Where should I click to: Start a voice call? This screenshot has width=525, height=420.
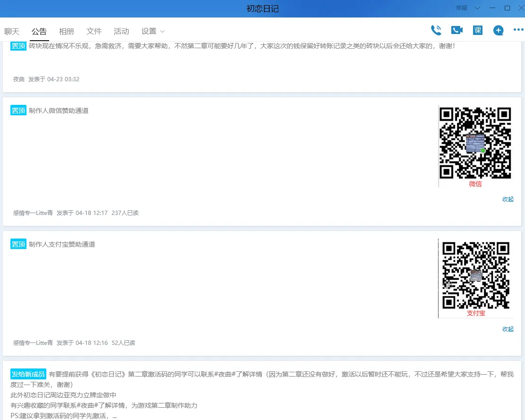pos(436,30)
